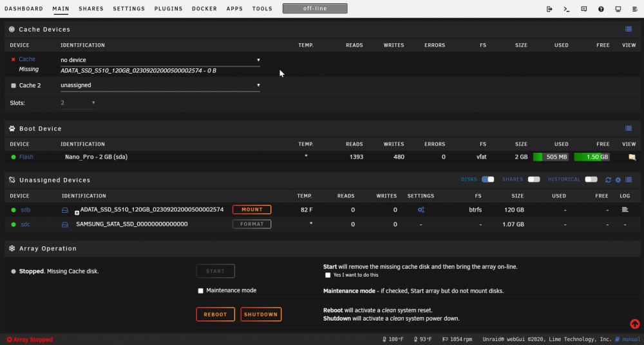Click the FORMAT button for sdc

click(x=252, y=224)
